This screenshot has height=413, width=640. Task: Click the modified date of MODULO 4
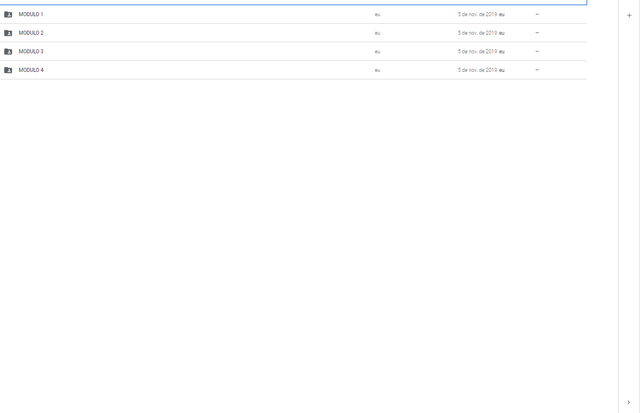point(481,70)
